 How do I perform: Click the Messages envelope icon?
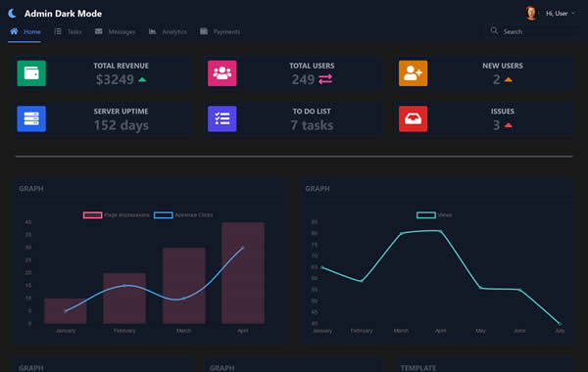coord(99,31)
